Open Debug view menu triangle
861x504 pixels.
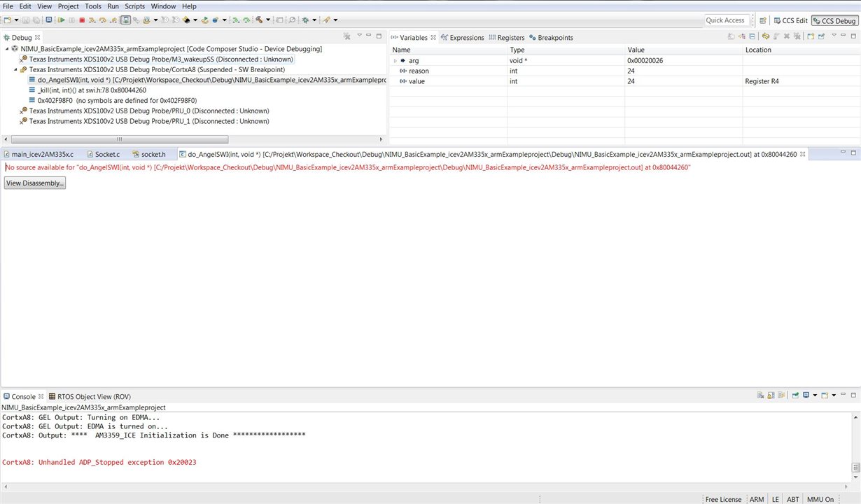360,36
